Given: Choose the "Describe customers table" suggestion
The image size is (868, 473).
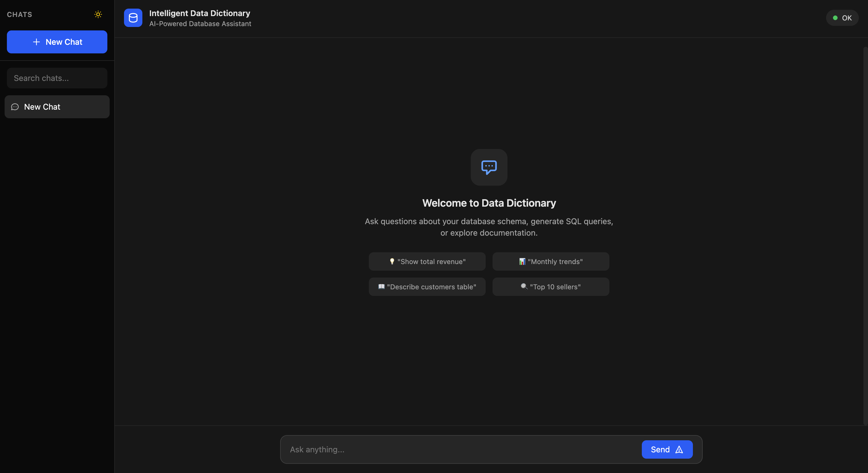Looking at the screenshot, I should 427,287.
